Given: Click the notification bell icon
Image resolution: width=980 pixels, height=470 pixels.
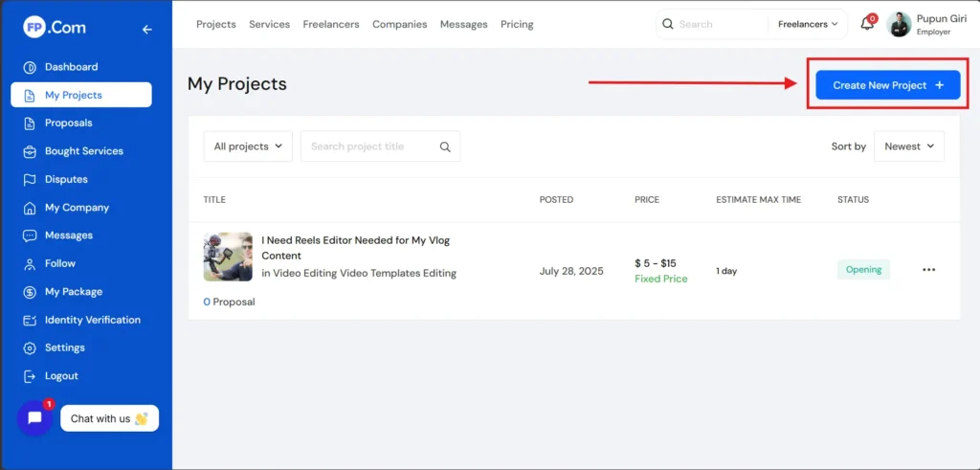Looking at the screenshot, I should (x=867, y=24).
